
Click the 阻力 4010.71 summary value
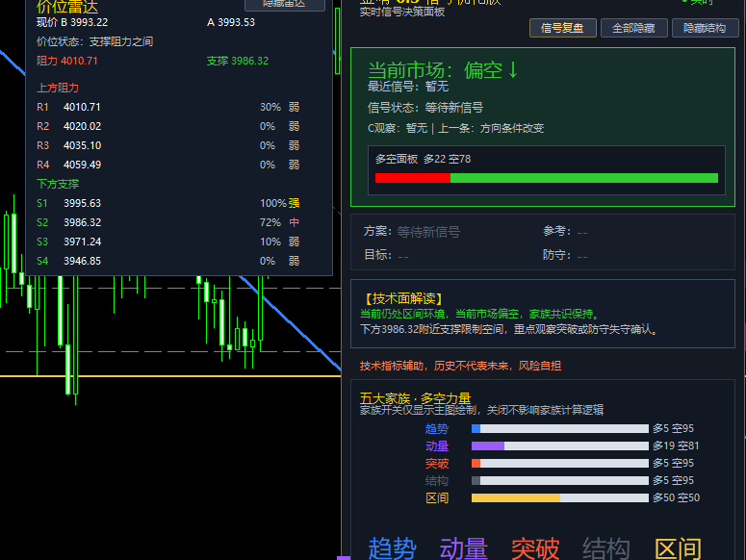pos(67,61)
